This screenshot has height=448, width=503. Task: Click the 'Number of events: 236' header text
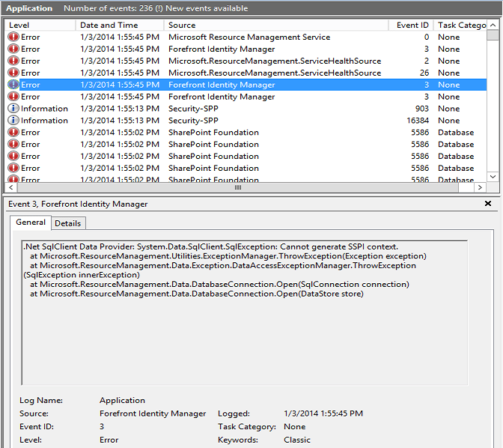point(109,8)
